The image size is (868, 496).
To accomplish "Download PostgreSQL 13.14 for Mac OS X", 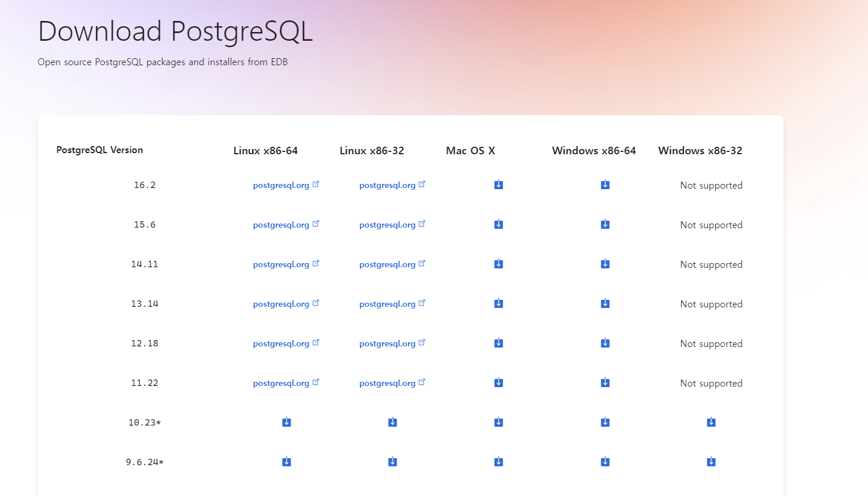I will click(499, 303).
